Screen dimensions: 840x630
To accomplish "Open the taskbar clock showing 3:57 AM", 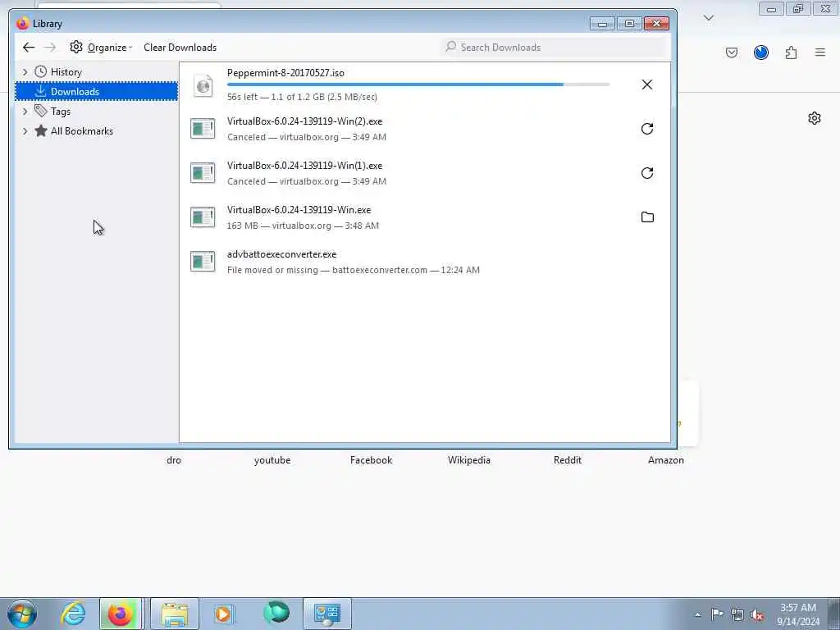I will coord(798,614).
